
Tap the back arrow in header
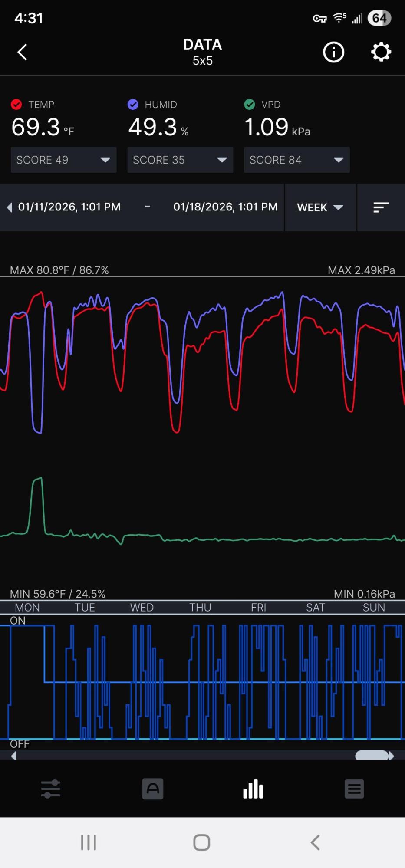[23, 52]
